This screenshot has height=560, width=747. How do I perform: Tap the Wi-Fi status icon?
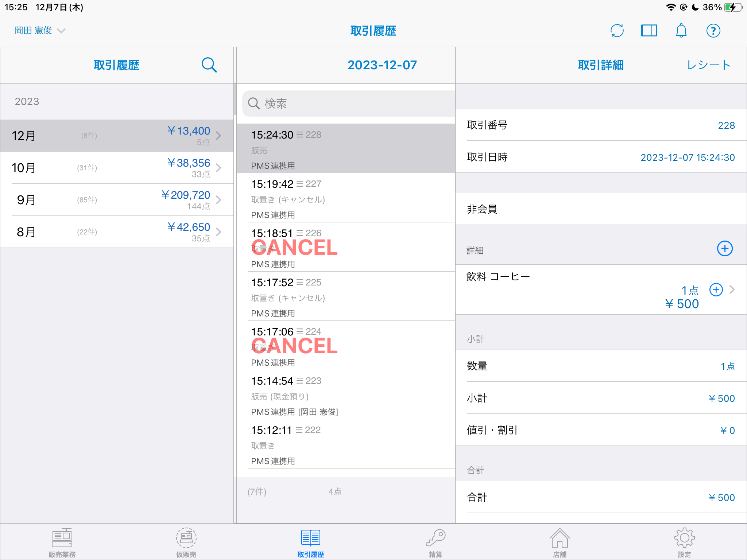670,7
